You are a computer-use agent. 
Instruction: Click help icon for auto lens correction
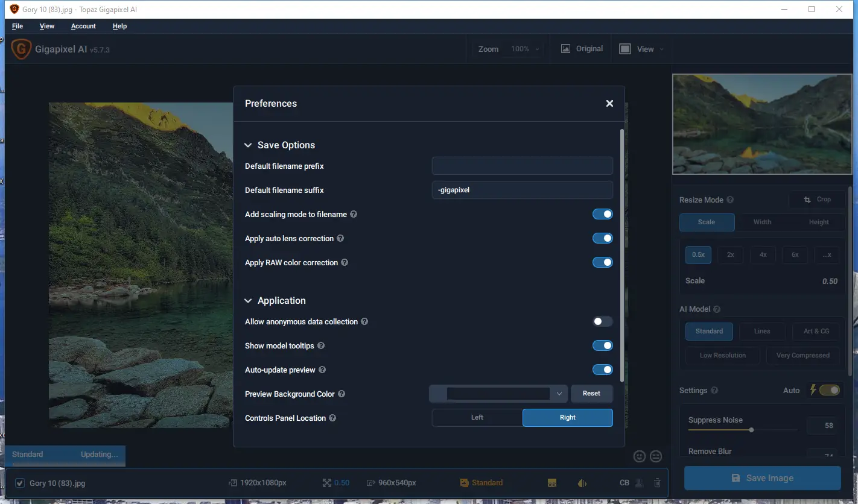pos(340,238)
